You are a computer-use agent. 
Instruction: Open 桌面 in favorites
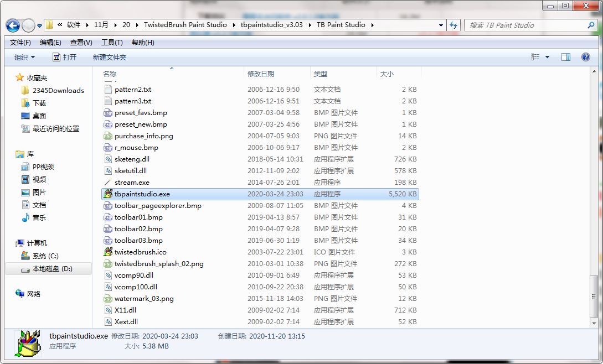point(39,116)
